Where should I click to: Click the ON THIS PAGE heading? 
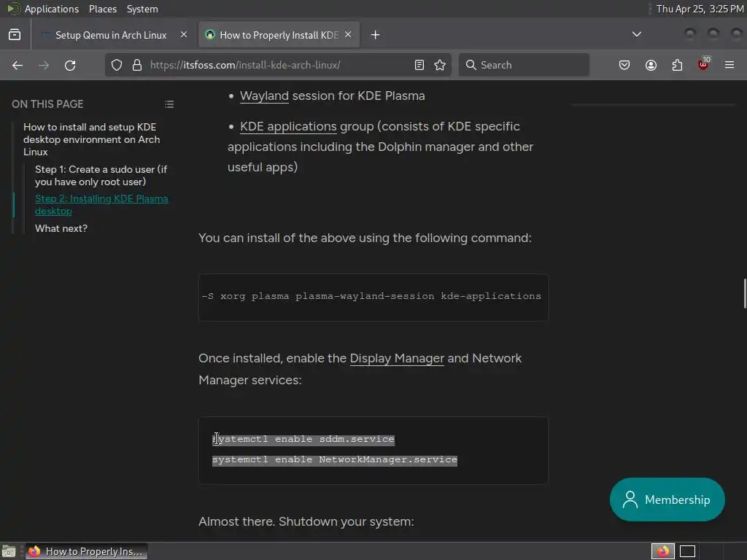pos(47,104)
